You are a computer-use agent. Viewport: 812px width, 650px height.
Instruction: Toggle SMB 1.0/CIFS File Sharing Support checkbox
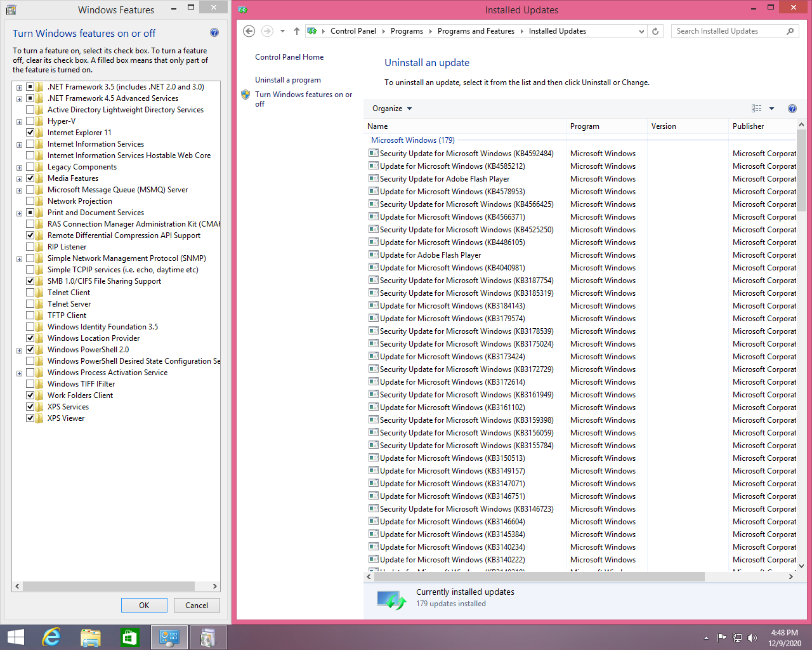tap(30, 281)
